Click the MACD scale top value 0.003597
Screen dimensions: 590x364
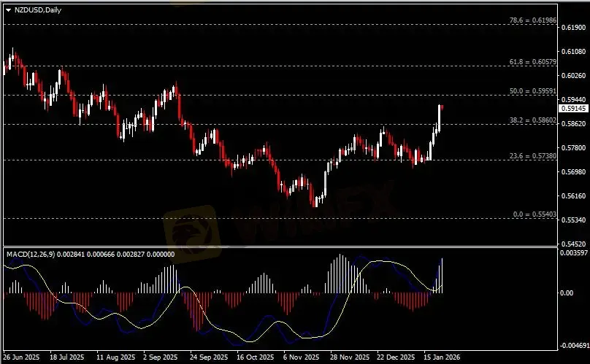[574, 253]
